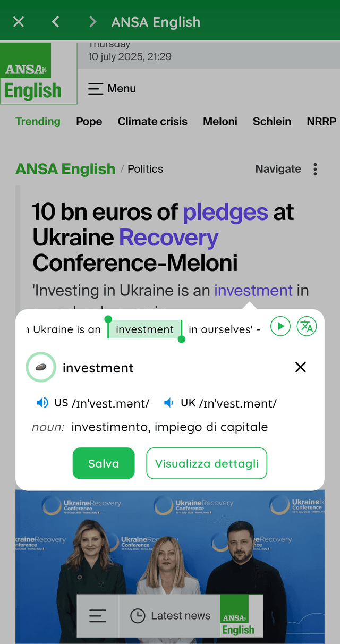Image resolution: width=340 pixels, height=644 pixels.
Task: Play UK pronunciation of investment
Action: [169, 403]
